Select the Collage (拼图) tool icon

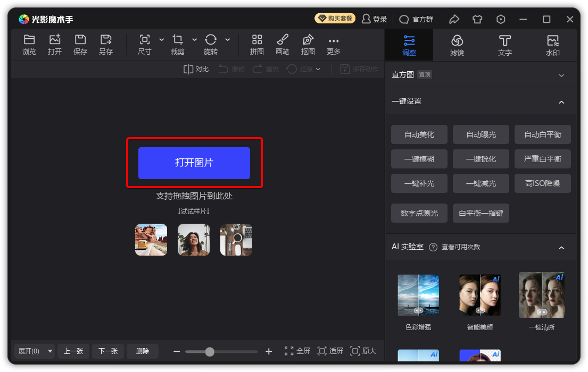point(257,40)
